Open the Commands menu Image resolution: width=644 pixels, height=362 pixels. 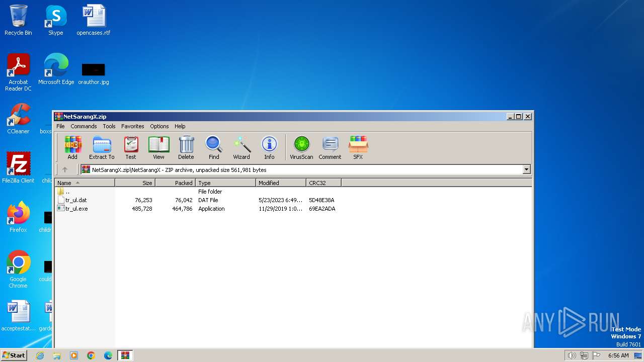pyautogui.click(x=84, y=126)
